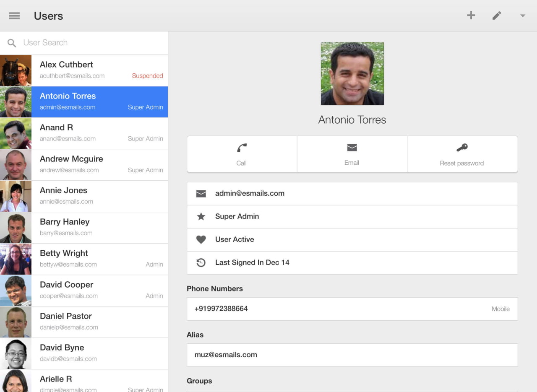Click Annie Jones avatar thumbnail

(x=16, y=196)
